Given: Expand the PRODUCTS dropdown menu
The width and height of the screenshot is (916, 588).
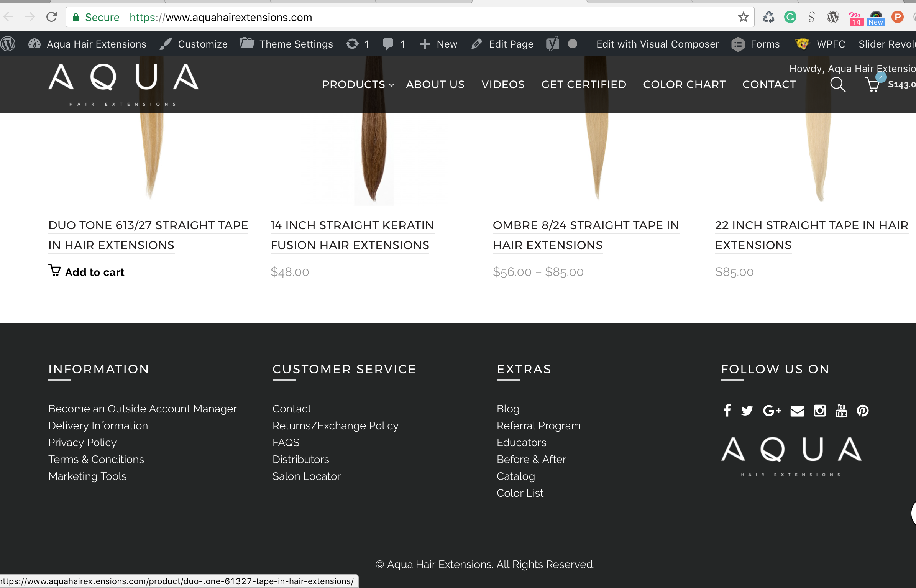Looking at the screenshot, I should [x=358, y=84].
